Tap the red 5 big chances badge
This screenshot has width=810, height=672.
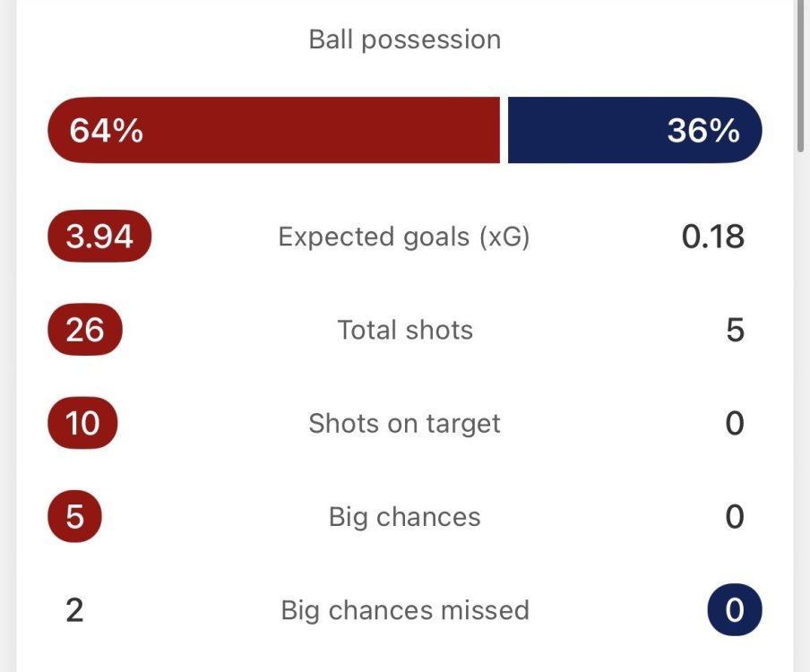(74, 517)
